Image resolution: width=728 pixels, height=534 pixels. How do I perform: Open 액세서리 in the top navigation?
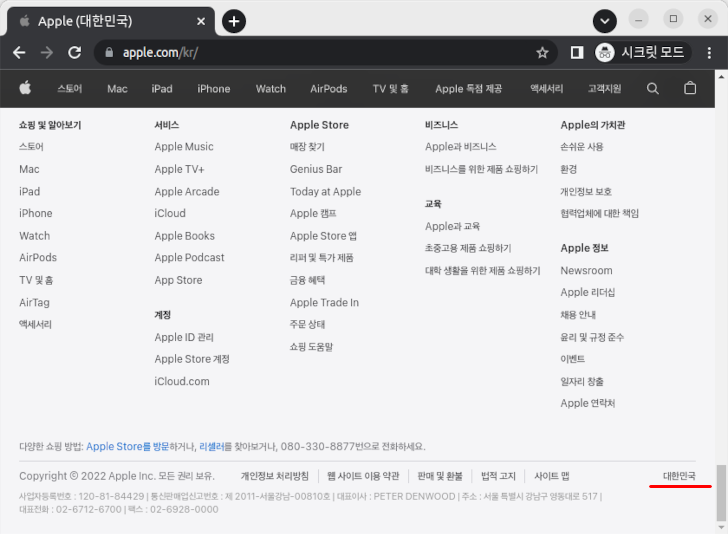[x=546, y=89]
